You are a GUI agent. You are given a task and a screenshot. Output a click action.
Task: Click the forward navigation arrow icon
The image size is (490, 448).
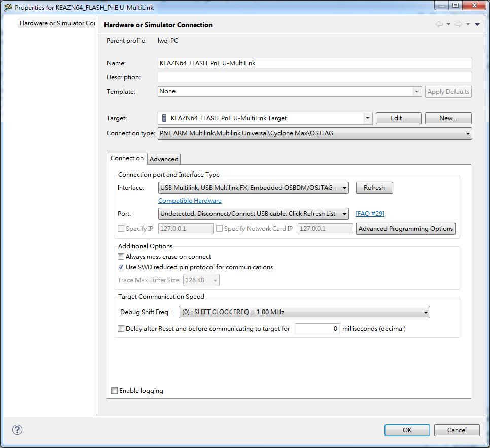[x=459, y=24]
